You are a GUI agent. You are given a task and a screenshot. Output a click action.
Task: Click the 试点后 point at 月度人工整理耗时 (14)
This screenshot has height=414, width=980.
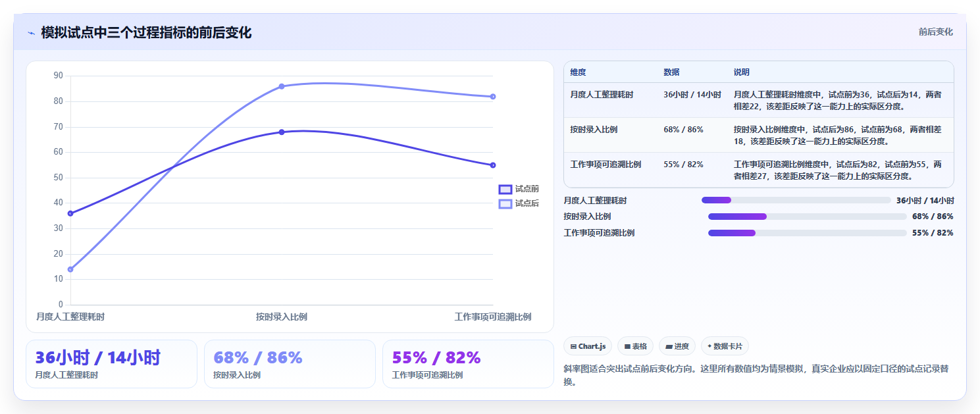tap(70, 269)
